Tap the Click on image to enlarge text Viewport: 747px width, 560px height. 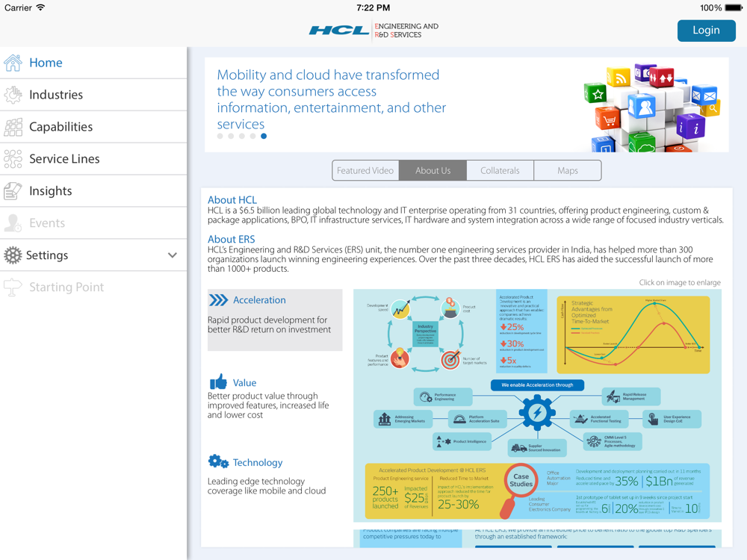680,282
